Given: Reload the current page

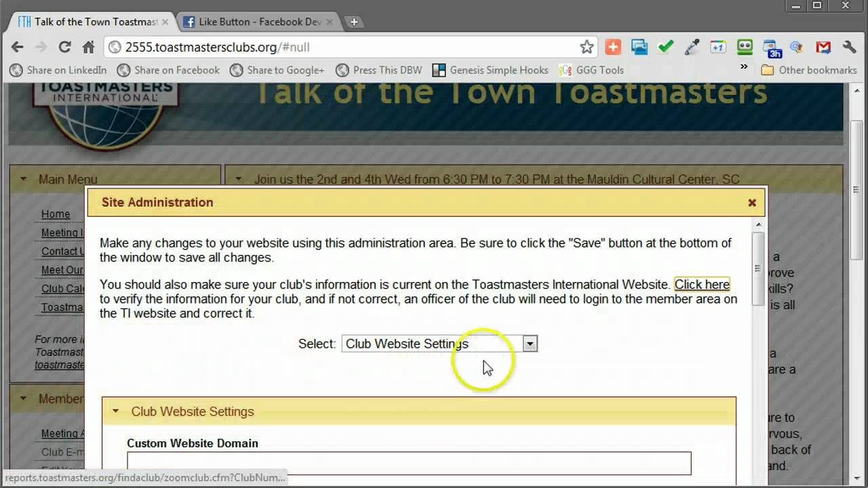Looking at the screenshot, I should [64, 47].
